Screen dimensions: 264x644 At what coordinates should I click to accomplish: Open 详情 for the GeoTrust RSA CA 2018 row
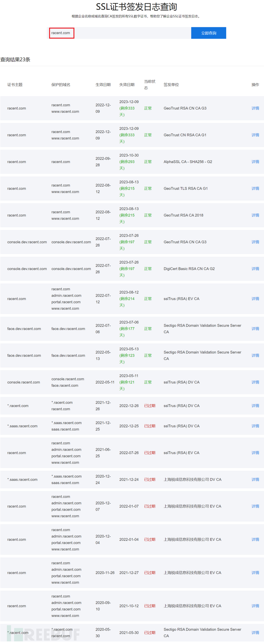pos(255,215)
